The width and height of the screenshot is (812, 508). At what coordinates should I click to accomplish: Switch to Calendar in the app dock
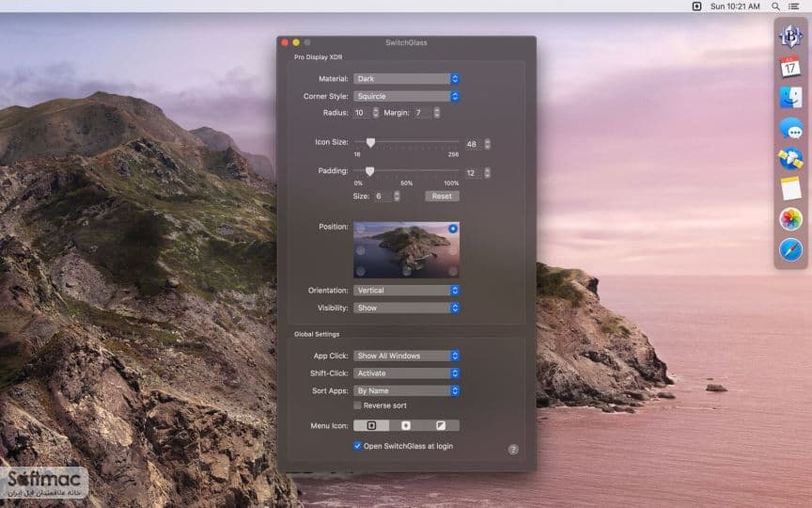point(790,67)
